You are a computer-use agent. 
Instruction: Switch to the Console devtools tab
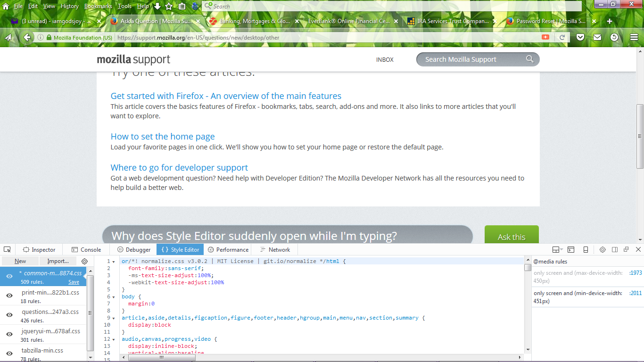86,250
